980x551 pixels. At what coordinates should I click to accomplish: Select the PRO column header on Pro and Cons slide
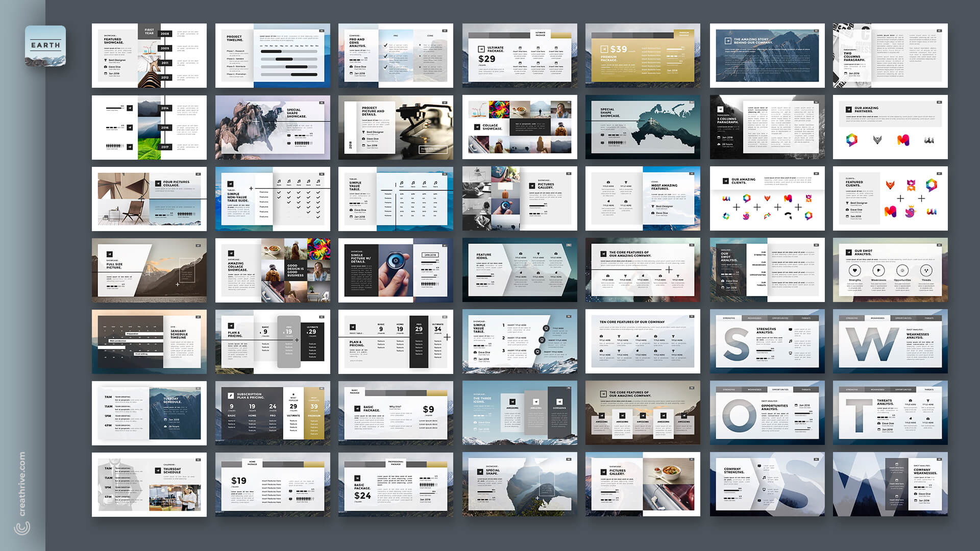(396, 36)
